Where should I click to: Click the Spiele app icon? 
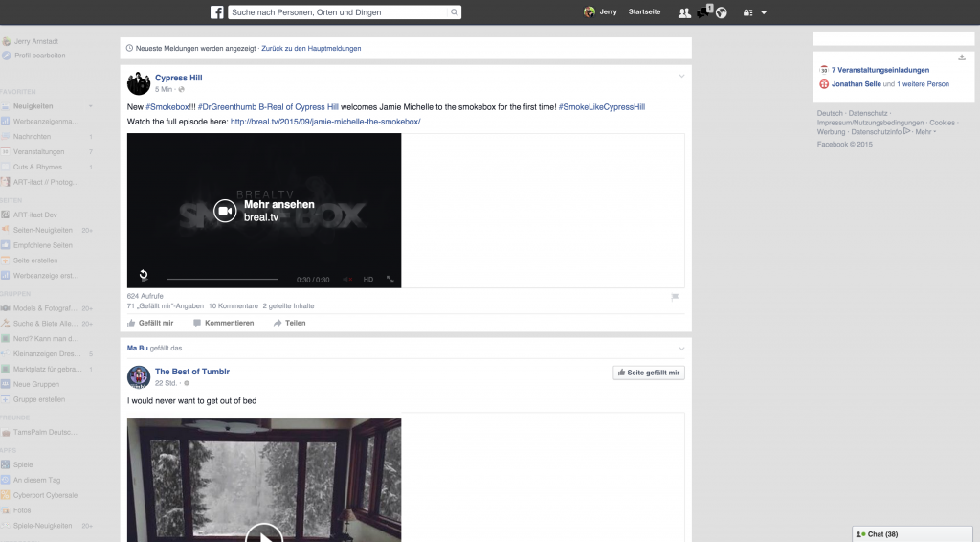coord(5,464)
